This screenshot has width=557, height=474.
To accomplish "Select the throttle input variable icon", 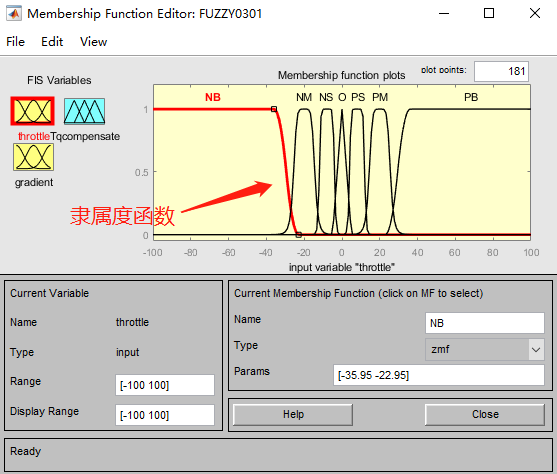I will click(x=32, y=111).
